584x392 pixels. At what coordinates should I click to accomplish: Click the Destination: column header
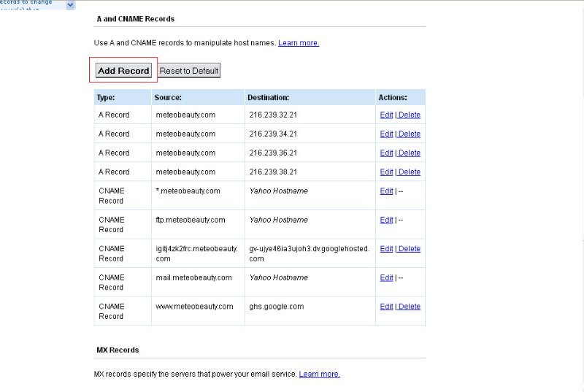310,97
